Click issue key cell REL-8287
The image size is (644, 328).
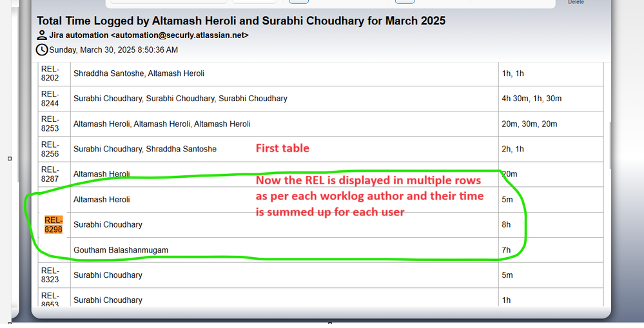pyautogui.click(x=54, y=174)
